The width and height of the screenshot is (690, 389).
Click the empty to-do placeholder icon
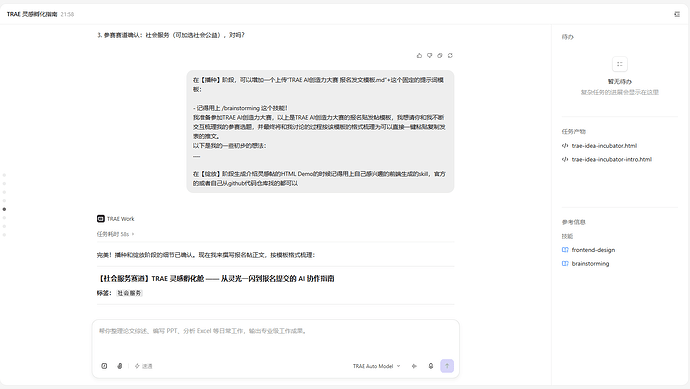tap(620, 64)
